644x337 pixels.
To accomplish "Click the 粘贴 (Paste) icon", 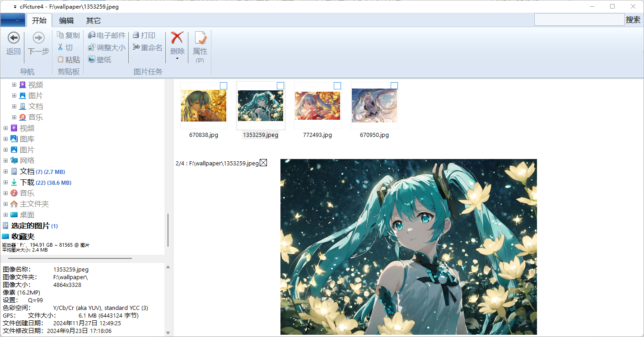I will 69,59.
